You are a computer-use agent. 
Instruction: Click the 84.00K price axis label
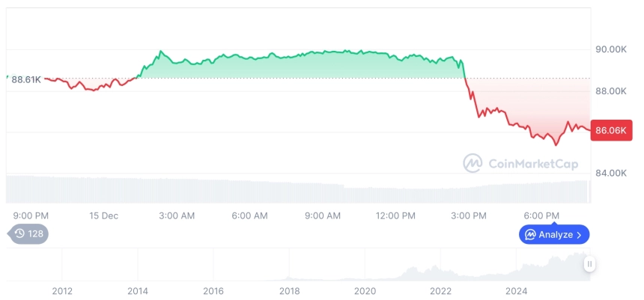(x=610, y=173)
